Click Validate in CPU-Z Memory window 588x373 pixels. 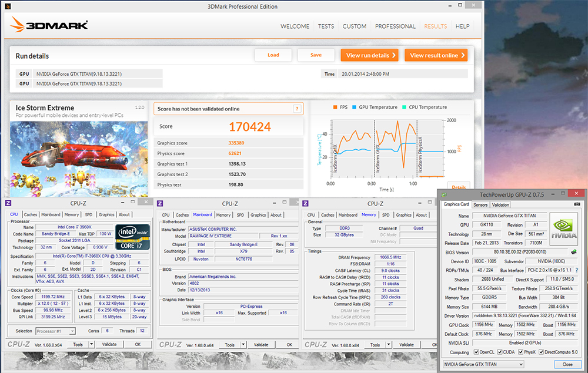coord(406,345)
